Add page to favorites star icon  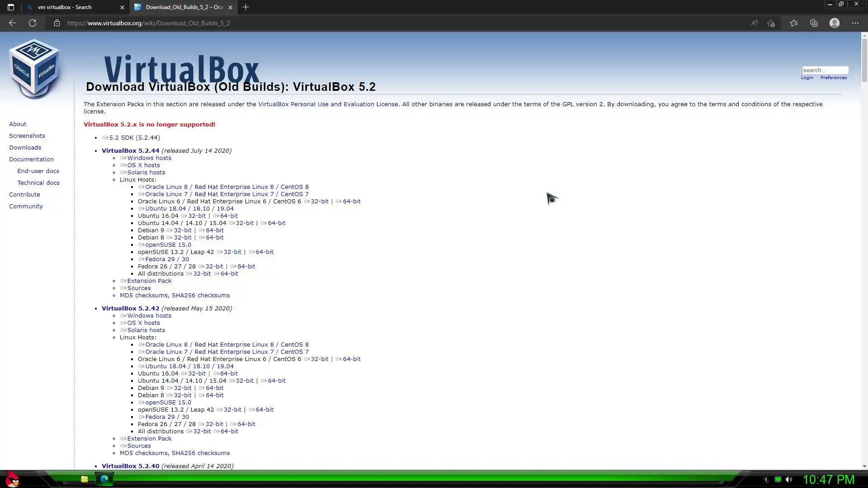771,23
